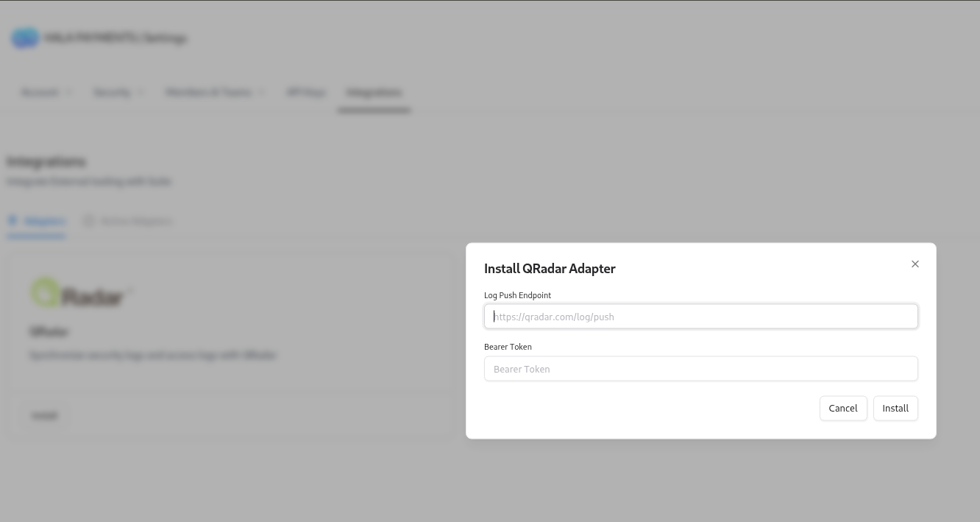
Task: Switch to the API Keys section
Action: coord(305,92)
